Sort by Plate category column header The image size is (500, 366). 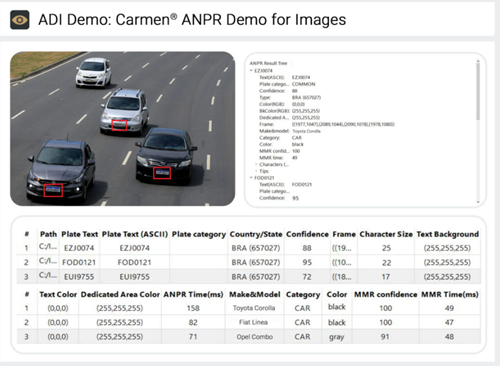(199, 234)
